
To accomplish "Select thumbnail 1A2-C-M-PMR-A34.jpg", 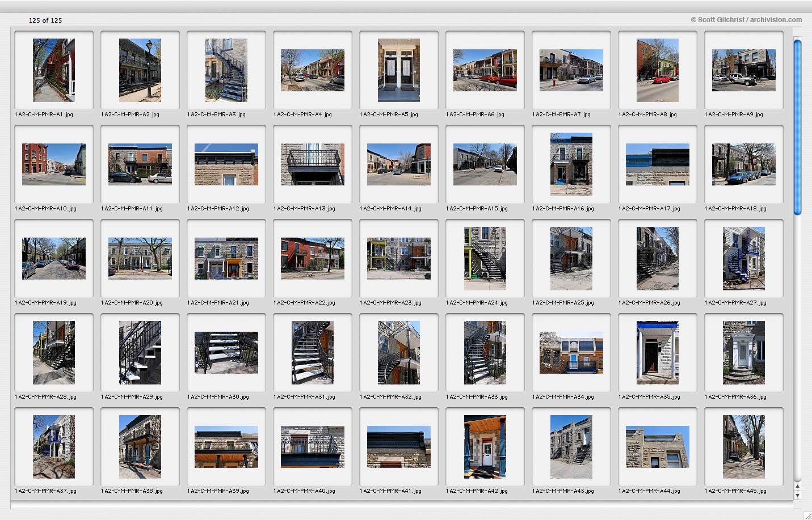I will click(571, 353).
